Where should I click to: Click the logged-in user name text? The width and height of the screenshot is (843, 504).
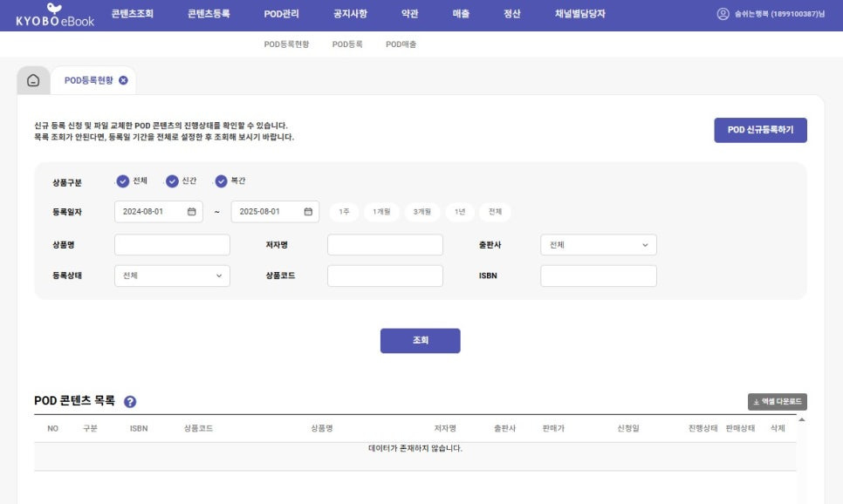[x=779, y=14]
